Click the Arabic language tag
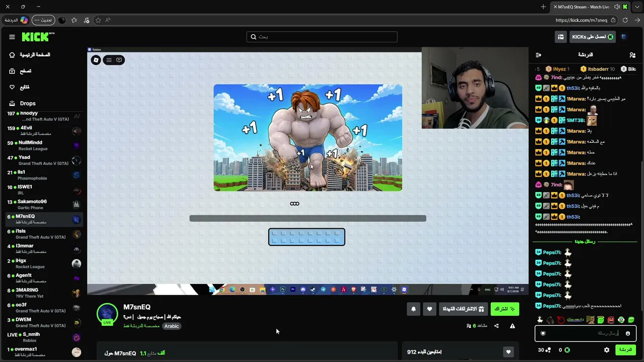 click(172, 326)
